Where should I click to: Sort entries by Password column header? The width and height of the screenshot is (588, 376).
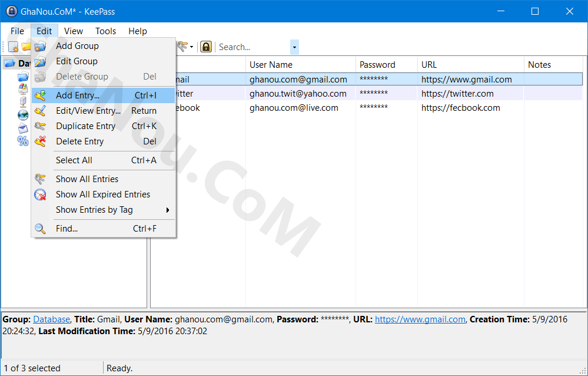(x=387, y=65)
